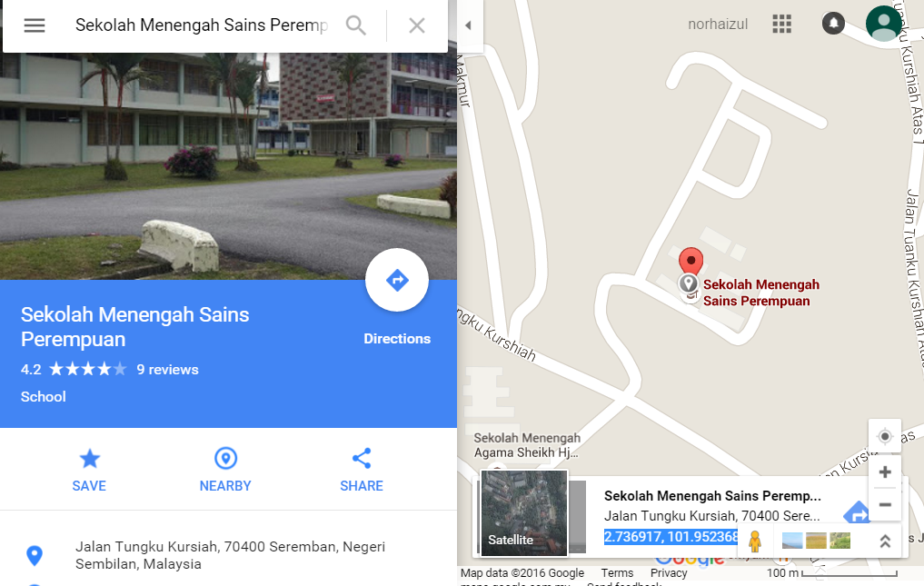
Task: Find places with Nearby icon
Action: coord(225,470)
